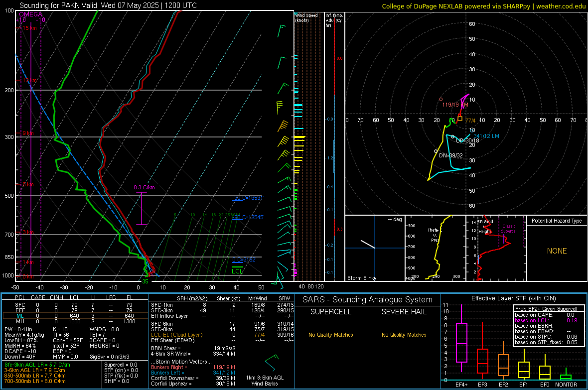Click the 'SRH (m2/s2)' column header
588x390 pixels.
point(192,298)
